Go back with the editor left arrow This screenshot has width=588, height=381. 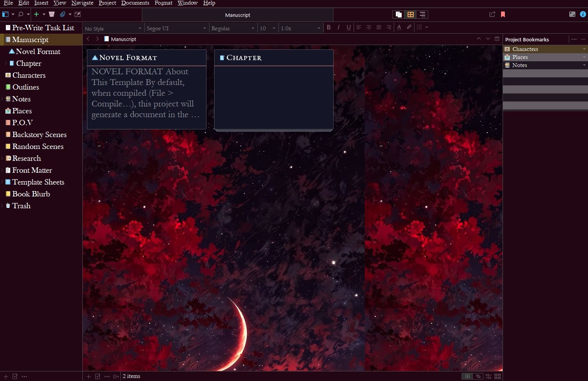88,39
